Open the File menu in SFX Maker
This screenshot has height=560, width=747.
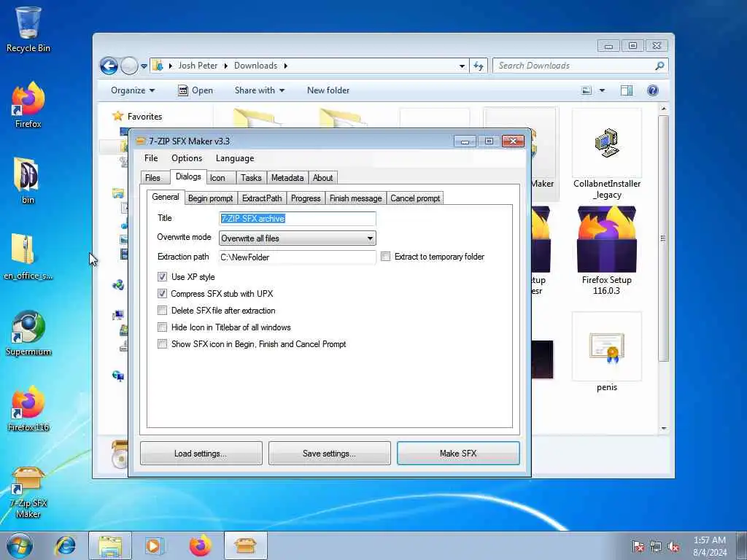coord(151,158)
